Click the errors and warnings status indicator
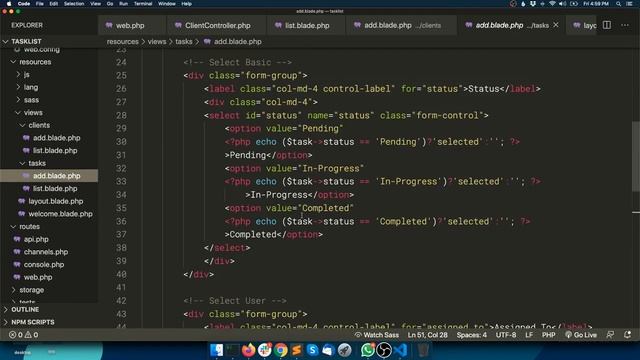The height and width of the screenshot is (360, 640). [x=24, y=335]
